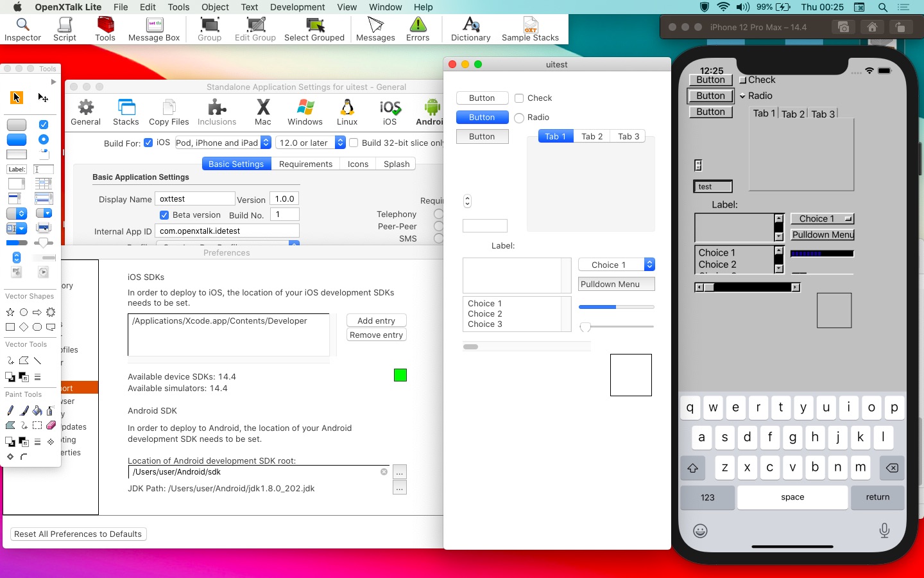This screenshot has height=578, width=924.
Task: Open the Windows settings pane
Action: [x=305, y=112]
